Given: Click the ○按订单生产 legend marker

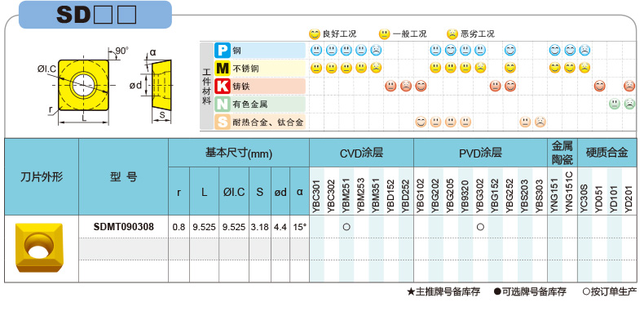Looking at the screenshot, I should click(586, 292).
